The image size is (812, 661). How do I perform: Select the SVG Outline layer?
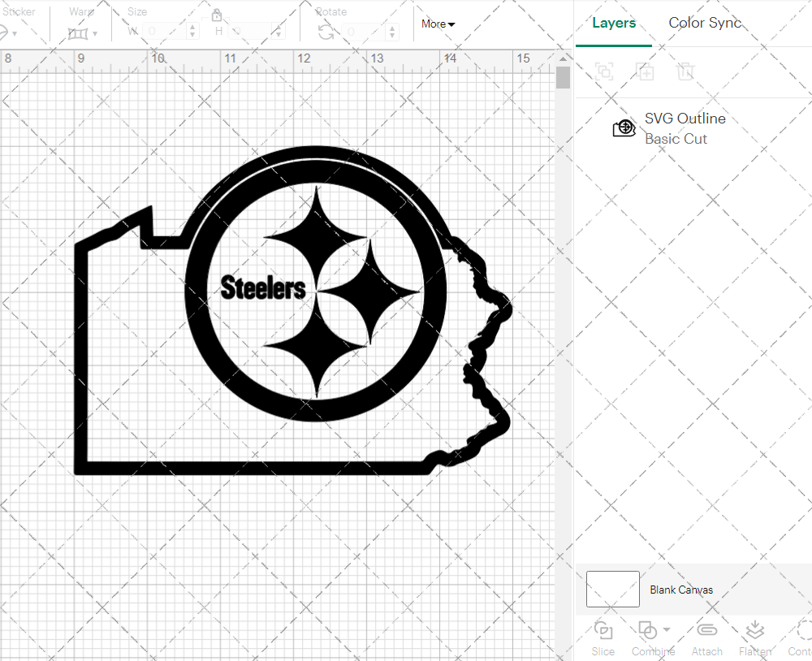[685, 128]
